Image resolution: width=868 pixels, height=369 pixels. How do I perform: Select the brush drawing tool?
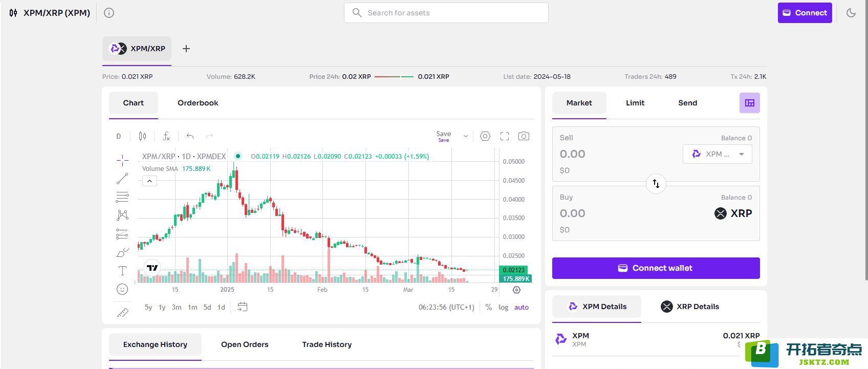(122, 252)
